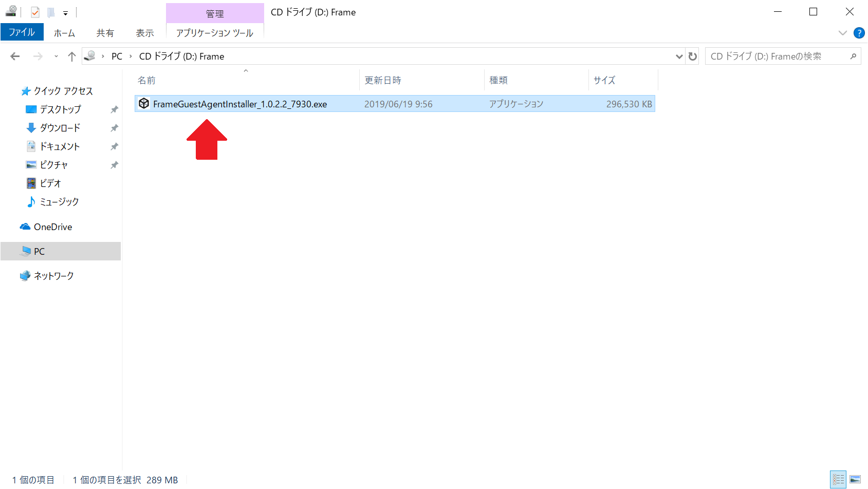Click the 管理 contextual tab header

[215, 14]
